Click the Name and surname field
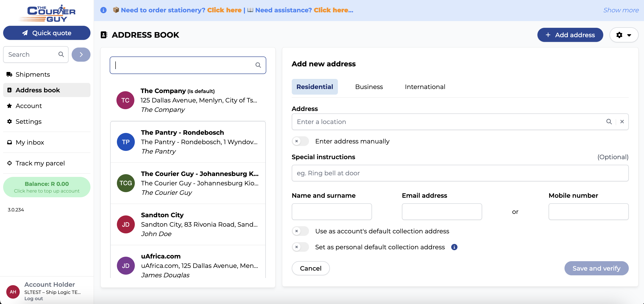Viewport: 644px width, 304px height. [331, 212]
